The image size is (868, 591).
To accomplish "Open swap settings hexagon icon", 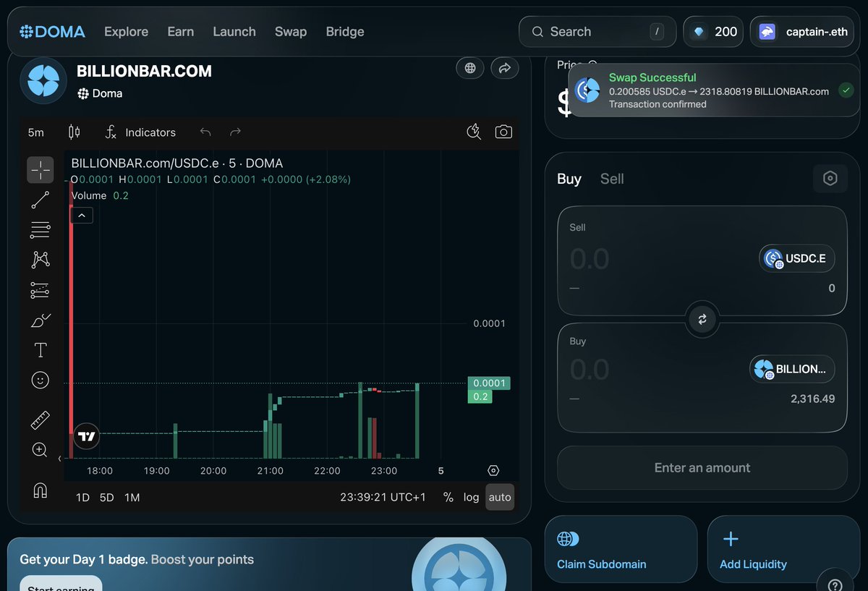I will point(830,178).
